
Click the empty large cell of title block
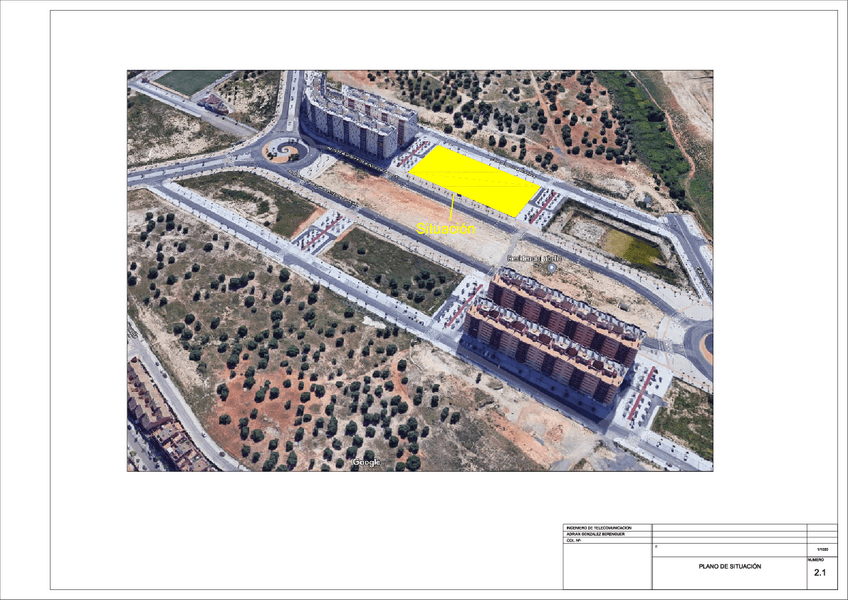pos(607,566)
